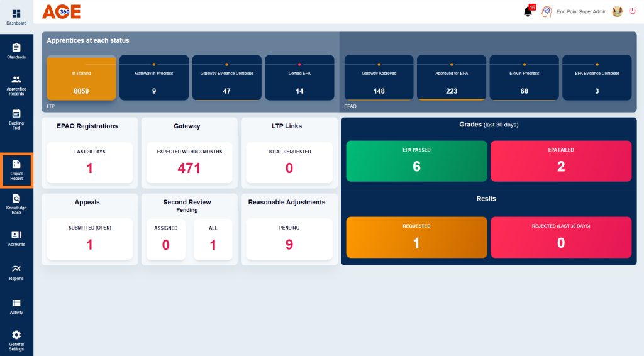Open Standards from the sidebar
The image size is (644, 356).
coord(16,51)
